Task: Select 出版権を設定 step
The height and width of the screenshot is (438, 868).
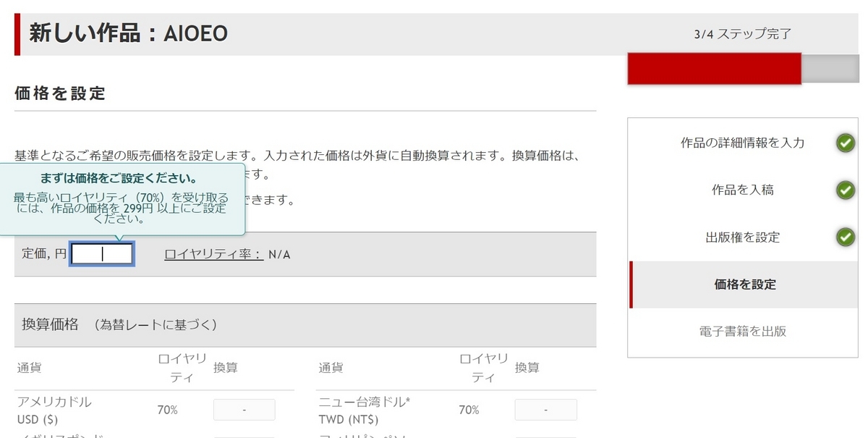Action: [742, 237]
